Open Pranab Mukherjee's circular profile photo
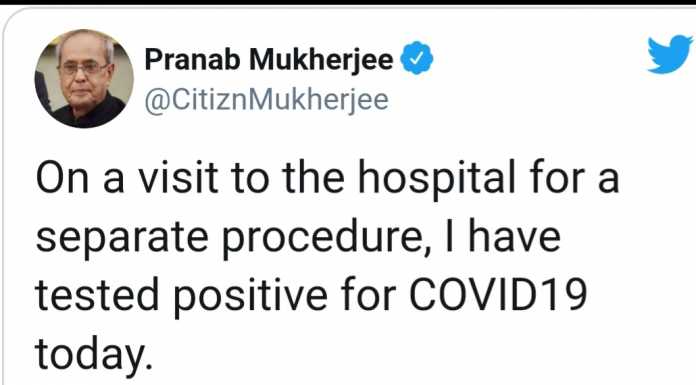The width and height of the screenshot is (696, 385). tap(84, 79)
